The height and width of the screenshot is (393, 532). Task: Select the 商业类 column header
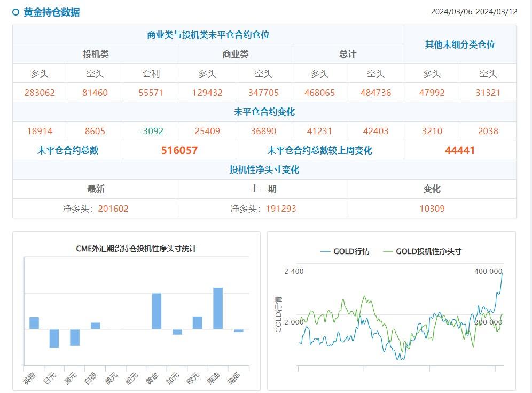236,53
